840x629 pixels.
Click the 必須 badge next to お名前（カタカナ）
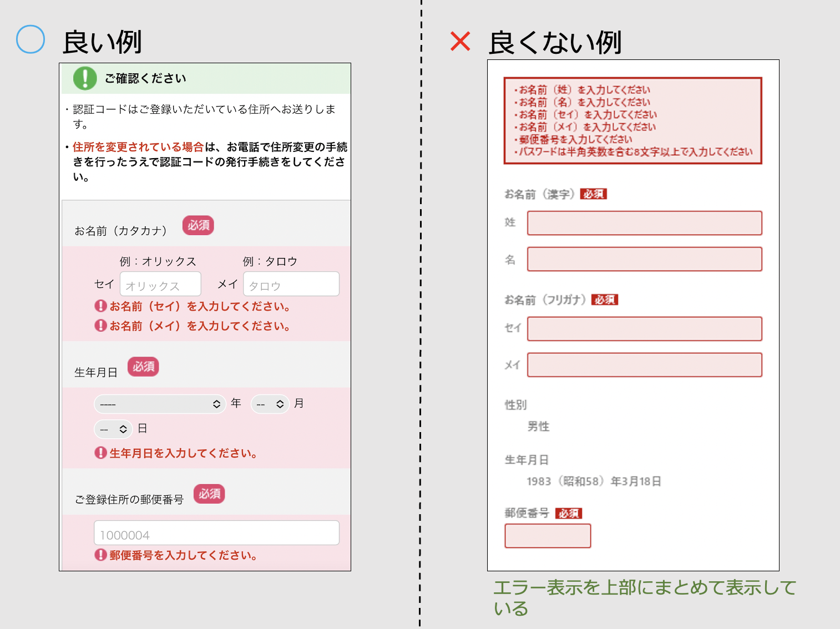(x=198, y=225)
